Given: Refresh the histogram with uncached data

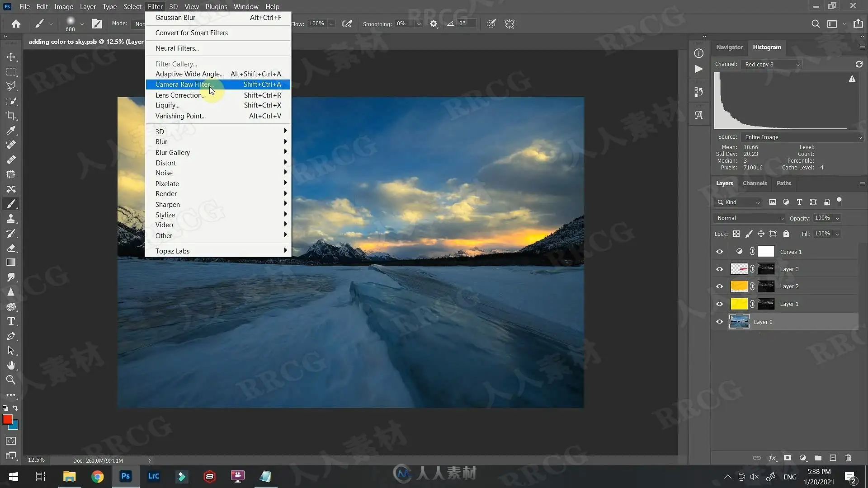Looking at the screenshot, I should coord(859,64).
